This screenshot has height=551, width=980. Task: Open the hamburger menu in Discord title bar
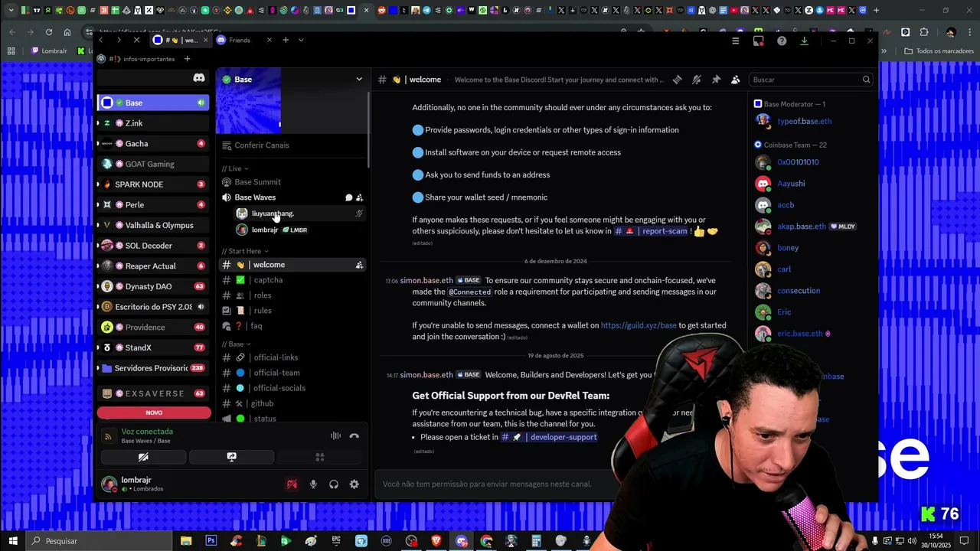point(736,41)
